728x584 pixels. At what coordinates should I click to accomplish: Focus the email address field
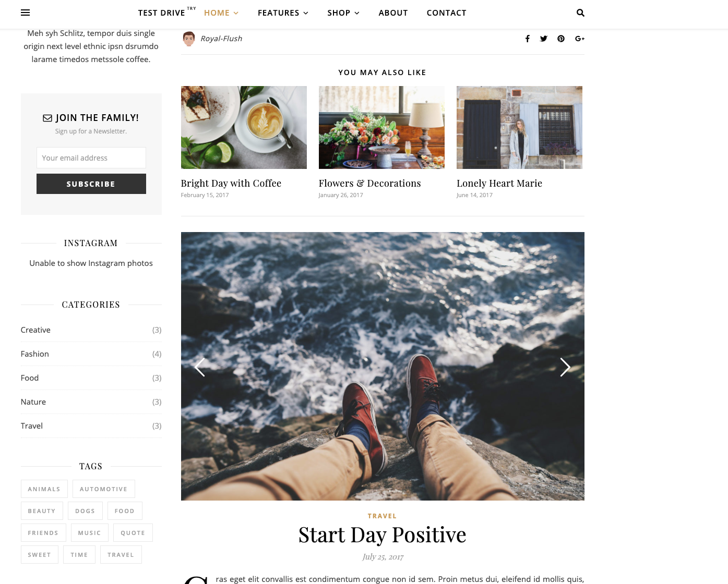click(91, 157)
